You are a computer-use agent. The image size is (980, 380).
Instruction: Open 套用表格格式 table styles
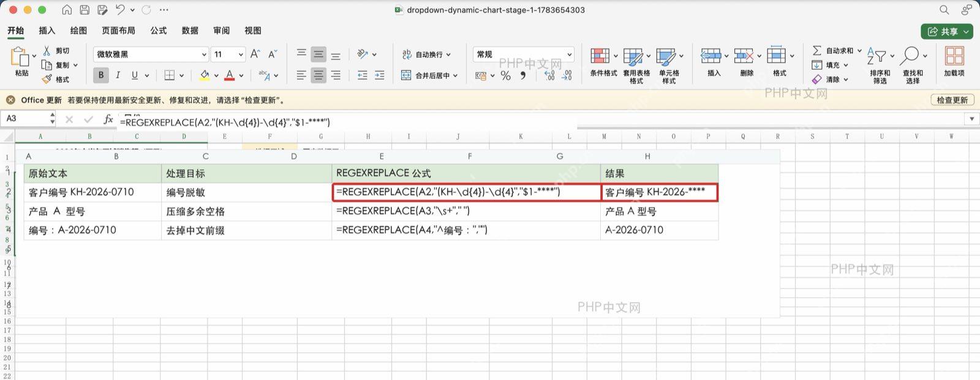point(636,65)
